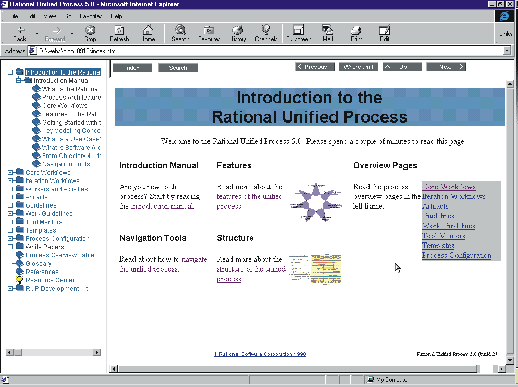
Task: Open the features of the unified process link
Action: 249,201
